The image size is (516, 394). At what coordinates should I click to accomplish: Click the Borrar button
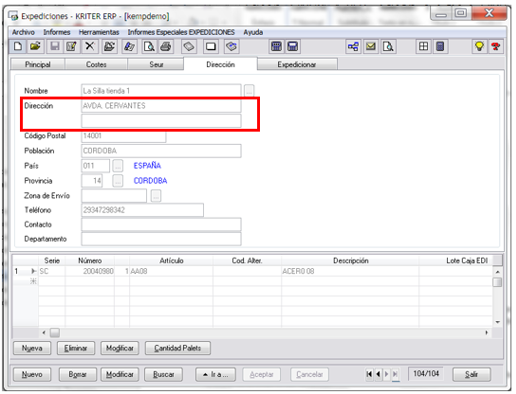pyautogui.click(x=78, y=374)
